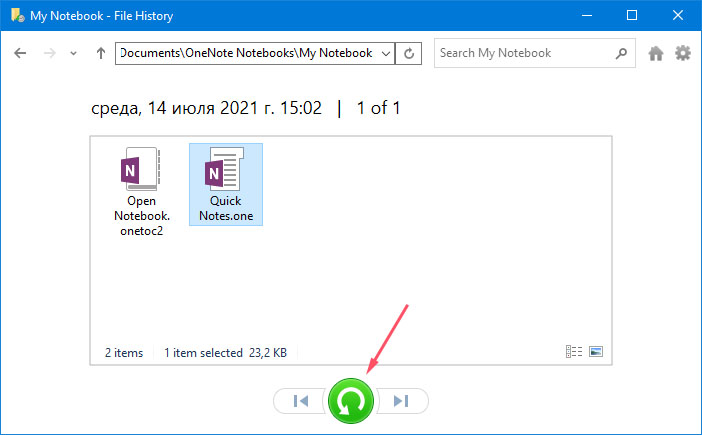Go up one folder level
This screenshot has height=435, width=702.
(x=101, y=53)
